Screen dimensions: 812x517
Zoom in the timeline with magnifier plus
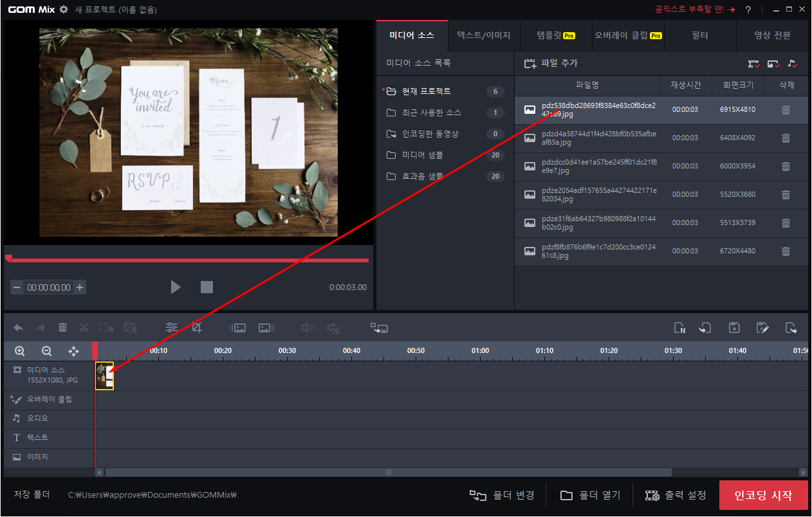click(x=20, y=351)
